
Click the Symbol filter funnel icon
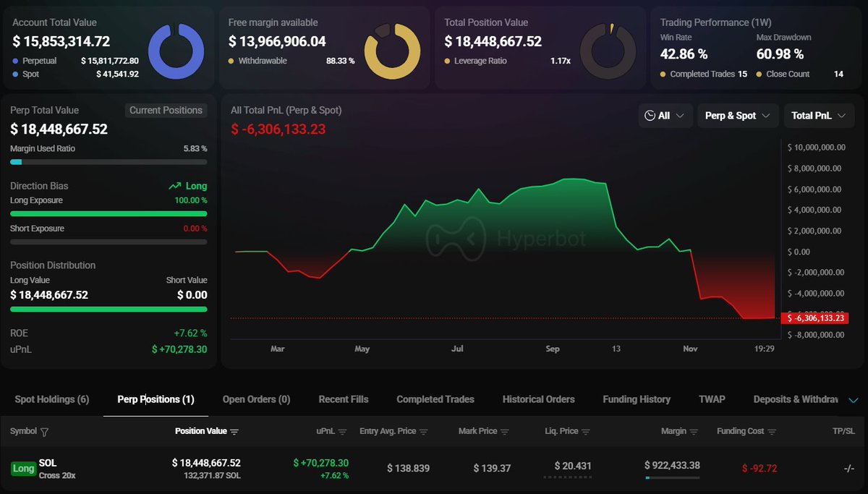[x=45, y=432]
